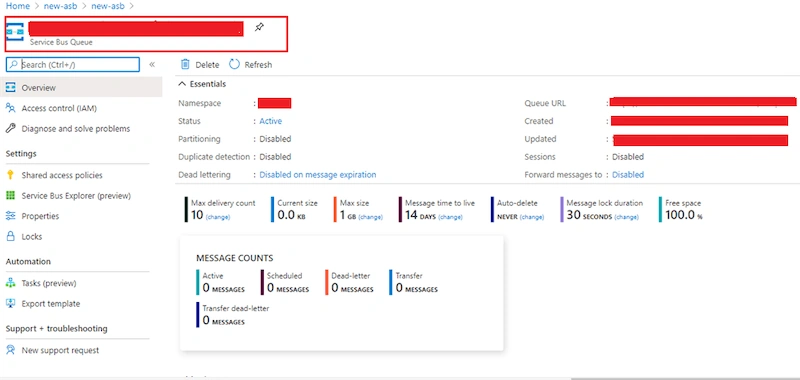
Task: Click the Diagnose wrench icon
Action: (11, 129)
